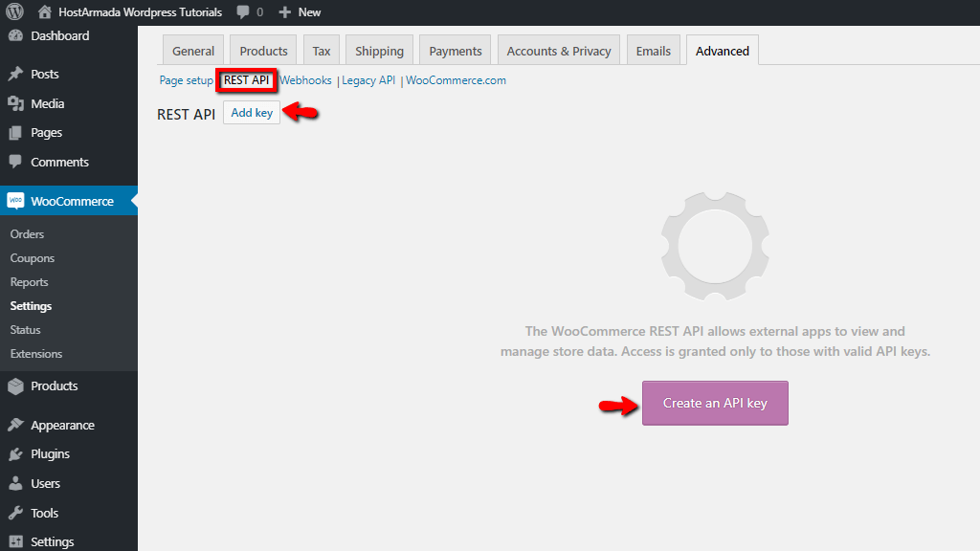Go to the Legacy API link
This screenshot has height=551, width=980.
[368, 80]
